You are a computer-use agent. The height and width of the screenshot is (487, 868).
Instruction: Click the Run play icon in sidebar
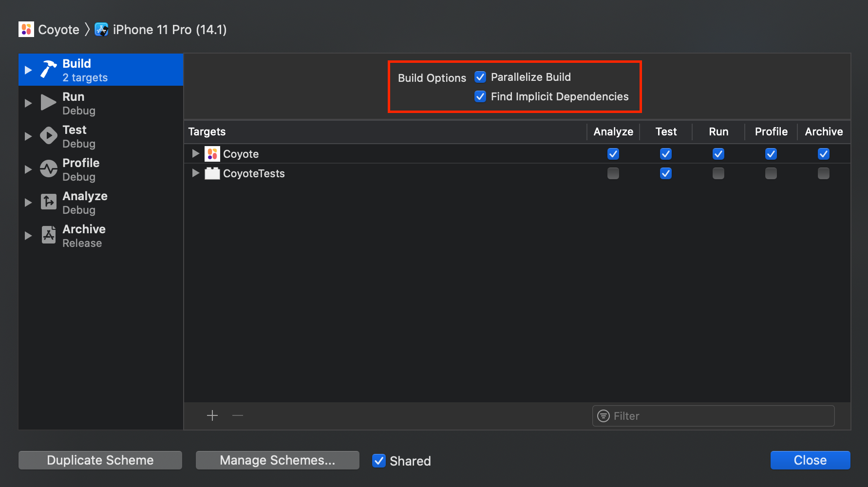48,103
